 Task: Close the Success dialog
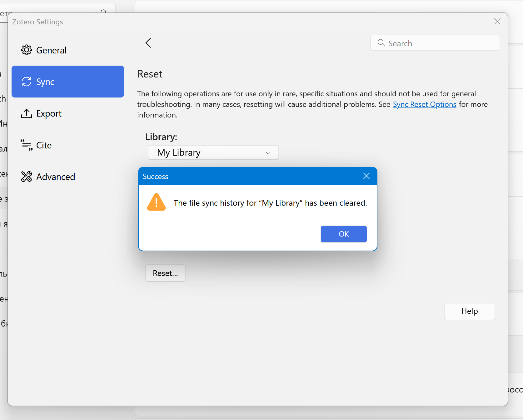(366, 176)
